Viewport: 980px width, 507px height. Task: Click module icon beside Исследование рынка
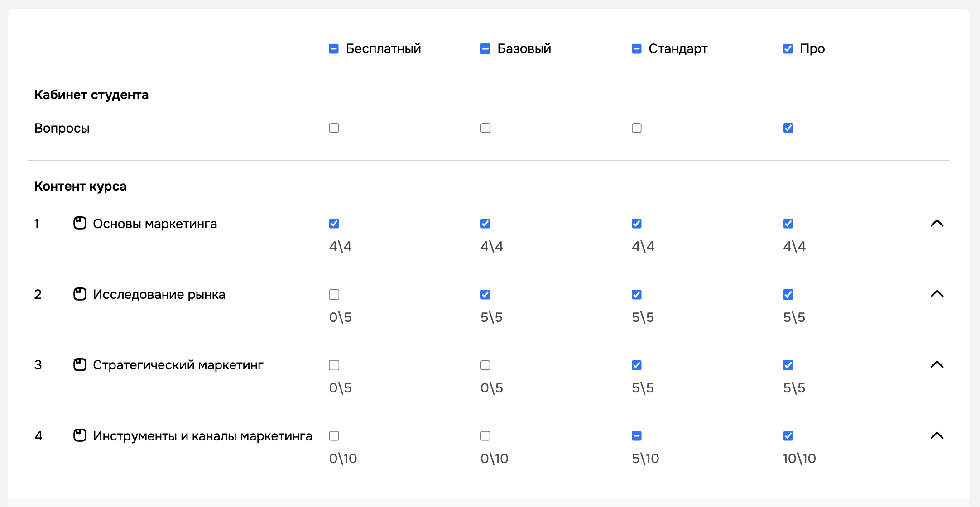click(x=80, y=294)
